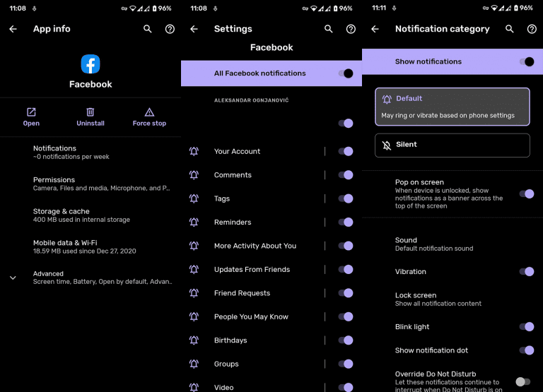Tap bell icon beside People You May Know
Viewport: 543px width, 392px height.
tap(194, 316)
